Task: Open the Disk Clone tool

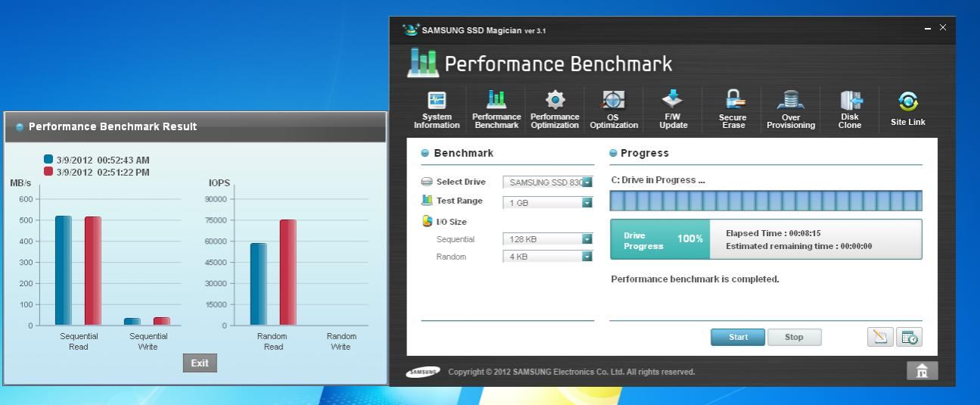Action: 850,111
